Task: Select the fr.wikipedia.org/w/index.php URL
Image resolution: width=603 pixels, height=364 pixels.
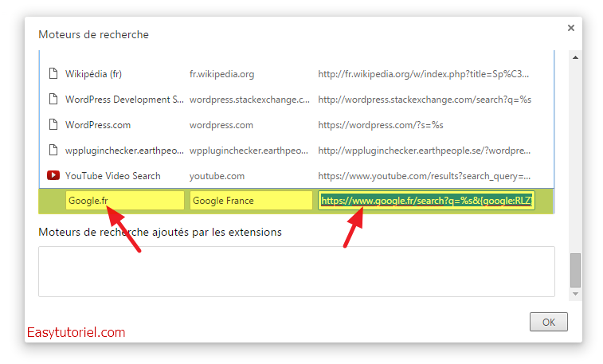Action: pyautogui.click(x=424, y=74)
